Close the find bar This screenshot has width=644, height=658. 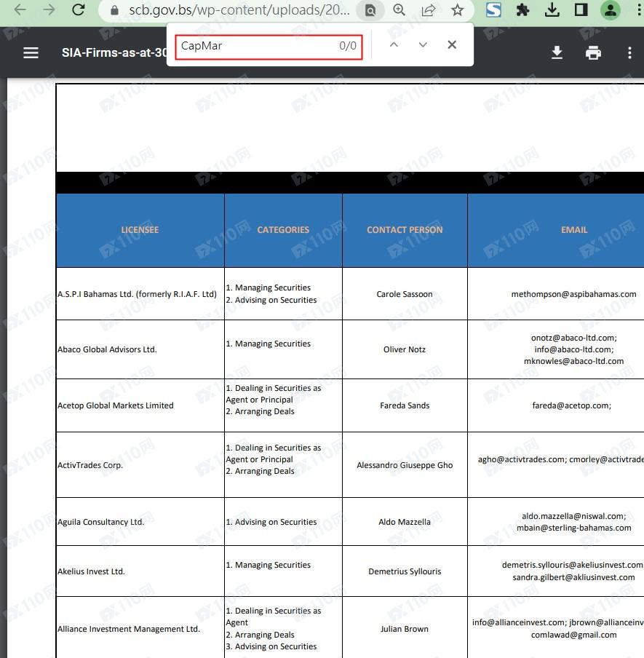coord(452,45)
